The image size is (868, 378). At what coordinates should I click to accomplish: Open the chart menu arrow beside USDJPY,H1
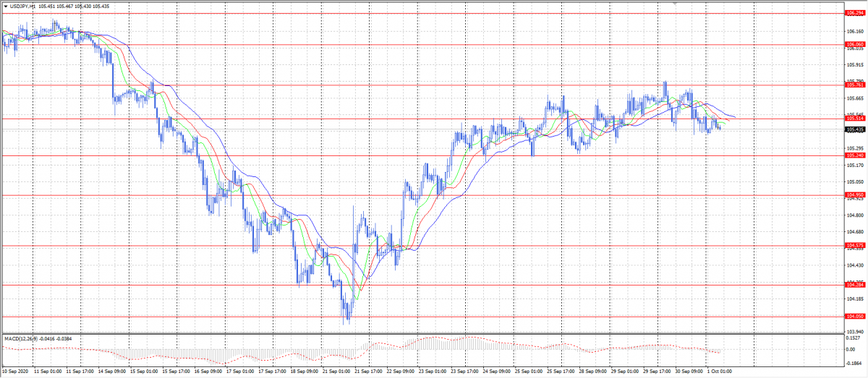(5, 6)
